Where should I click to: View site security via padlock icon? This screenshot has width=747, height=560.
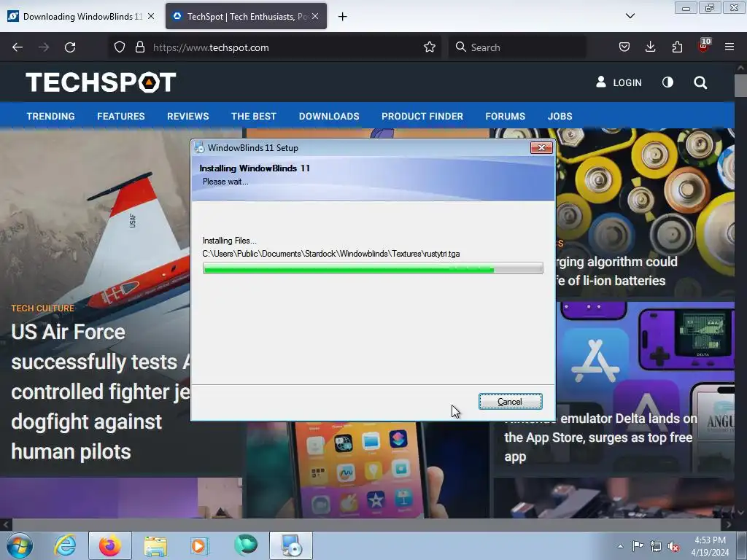(139, 47)
